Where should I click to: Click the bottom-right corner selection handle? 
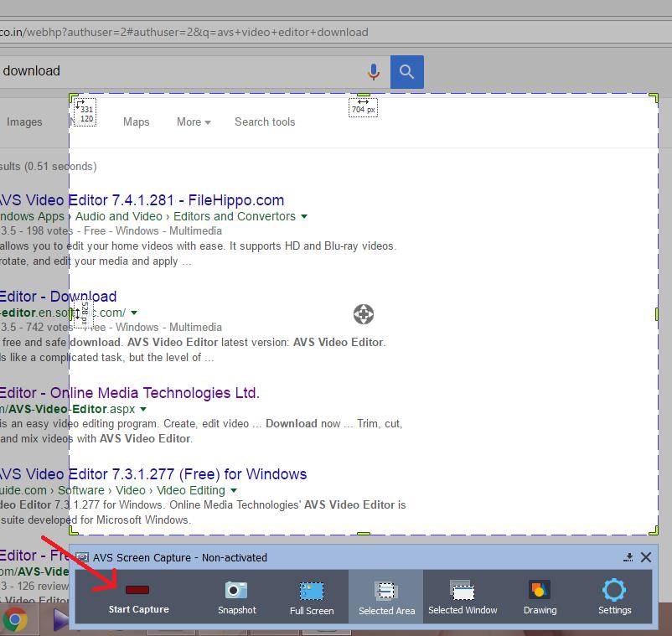click(654, 531)
